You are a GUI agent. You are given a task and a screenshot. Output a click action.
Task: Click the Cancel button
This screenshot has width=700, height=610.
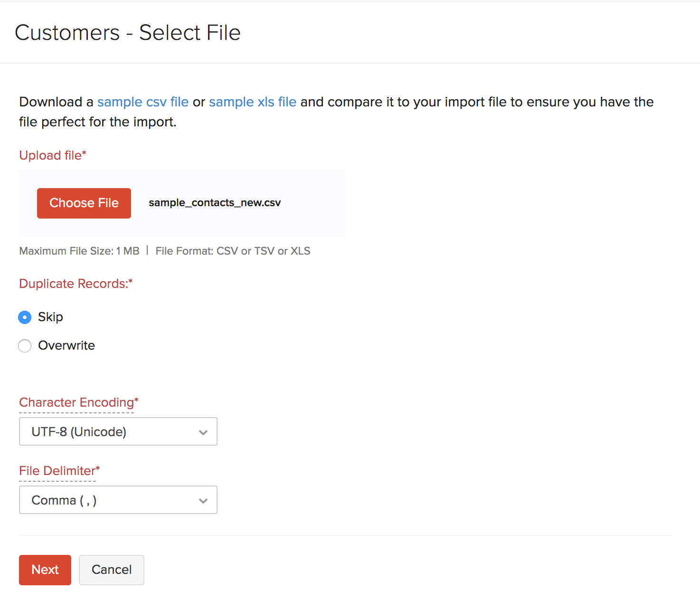112,570
